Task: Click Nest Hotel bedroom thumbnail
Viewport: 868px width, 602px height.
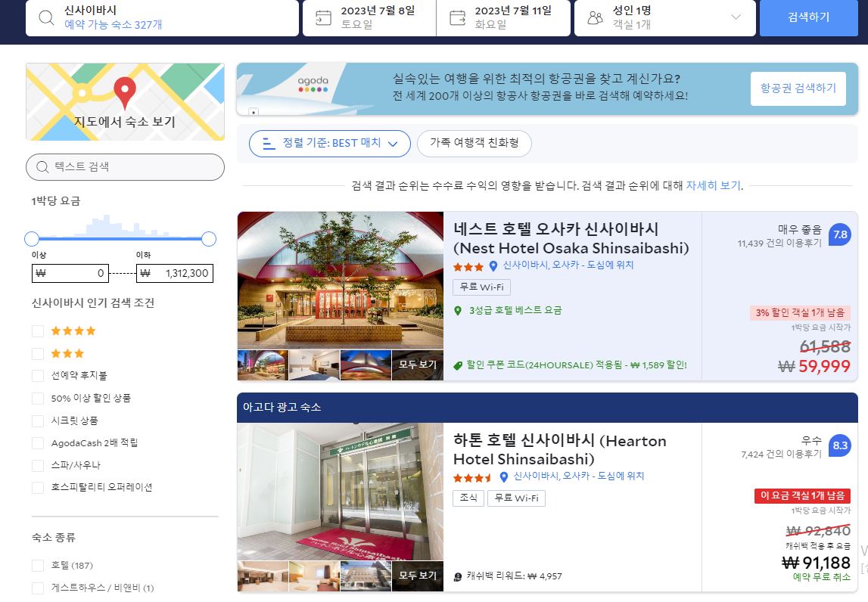Action: coord(314,365)
